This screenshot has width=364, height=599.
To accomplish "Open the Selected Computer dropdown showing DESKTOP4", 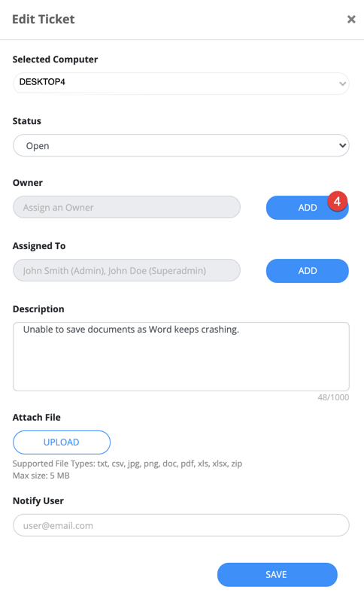I will [181, 84].
